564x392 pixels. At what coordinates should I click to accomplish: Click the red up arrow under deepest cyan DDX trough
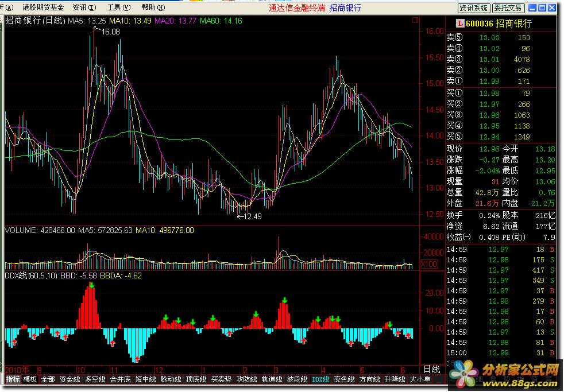tap(137, 359)
